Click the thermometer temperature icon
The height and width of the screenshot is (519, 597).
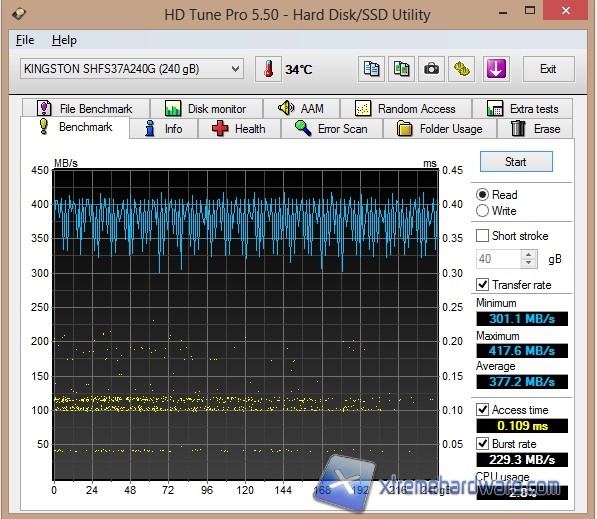(268, 69)
